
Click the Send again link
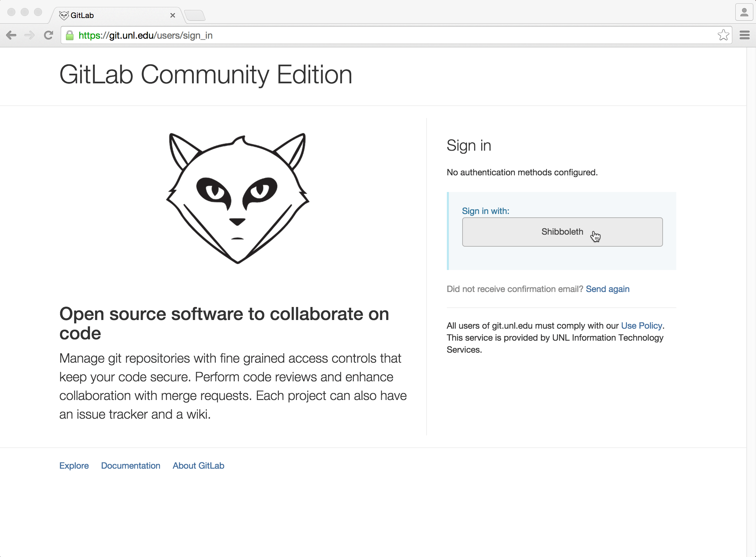tap(607, 289)
